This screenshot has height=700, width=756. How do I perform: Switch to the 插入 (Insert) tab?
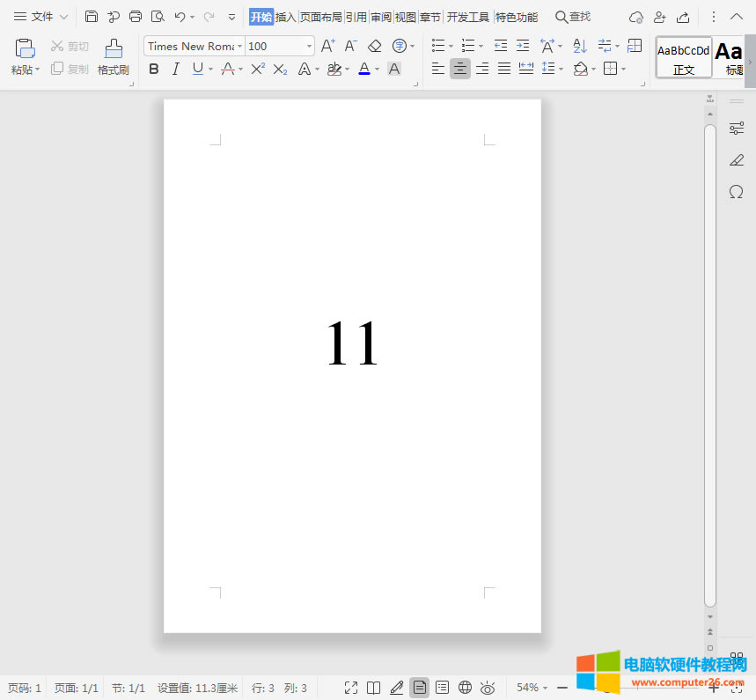pyautogui.click(x=285, y=17)
